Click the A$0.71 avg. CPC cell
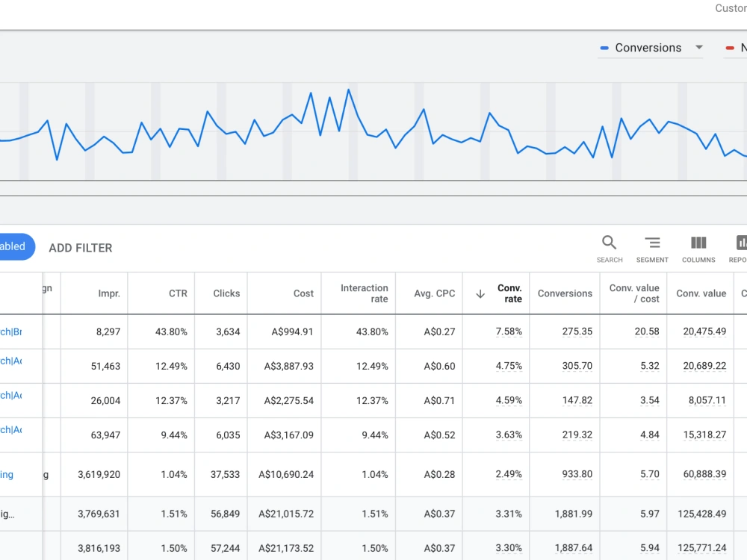The image size is (747, 560). tap(440, 400)
